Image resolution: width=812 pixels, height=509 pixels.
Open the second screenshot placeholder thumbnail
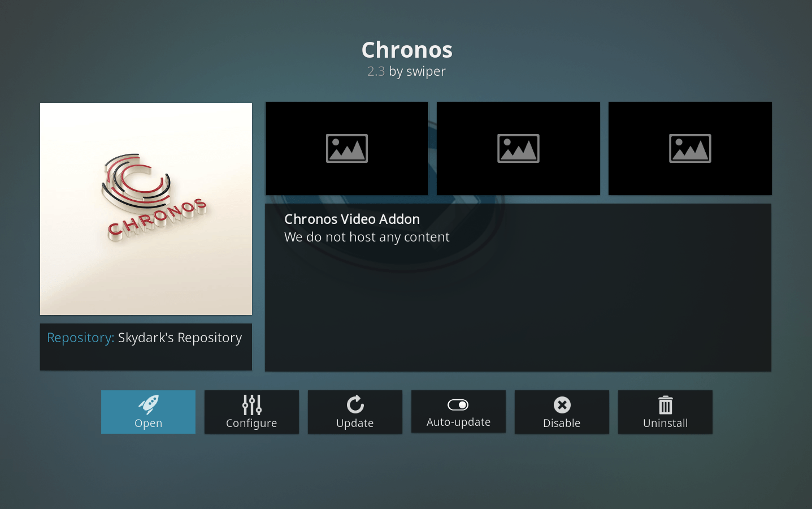[518, 148]
